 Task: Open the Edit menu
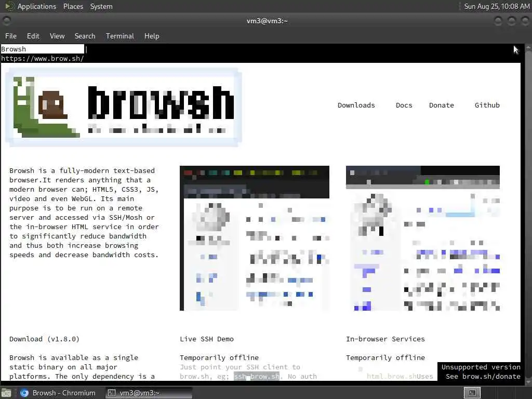33,36
